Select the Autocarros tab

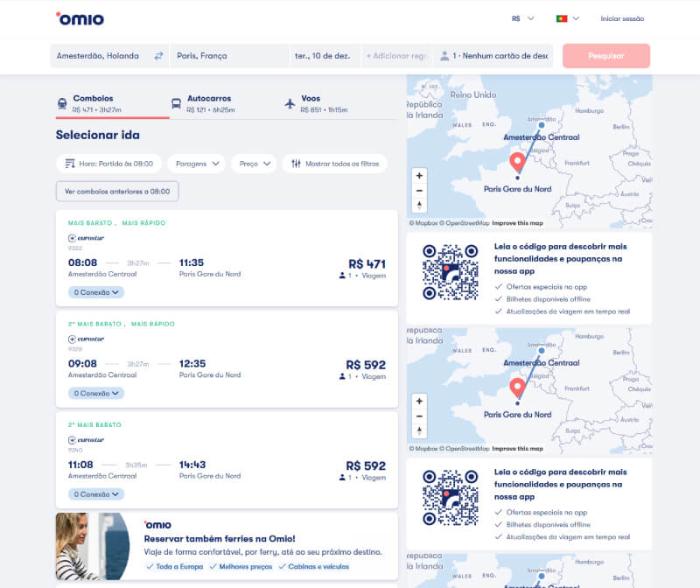coord(227,103)
